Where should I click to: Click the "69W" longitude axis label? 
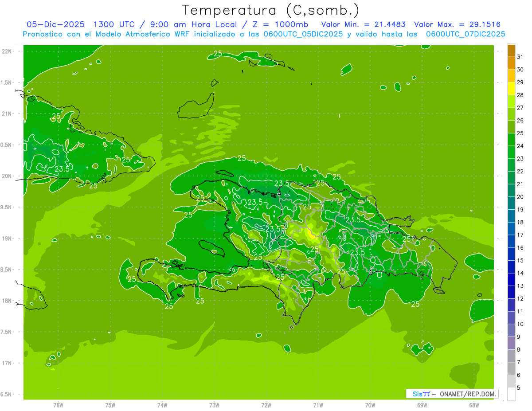422,405
